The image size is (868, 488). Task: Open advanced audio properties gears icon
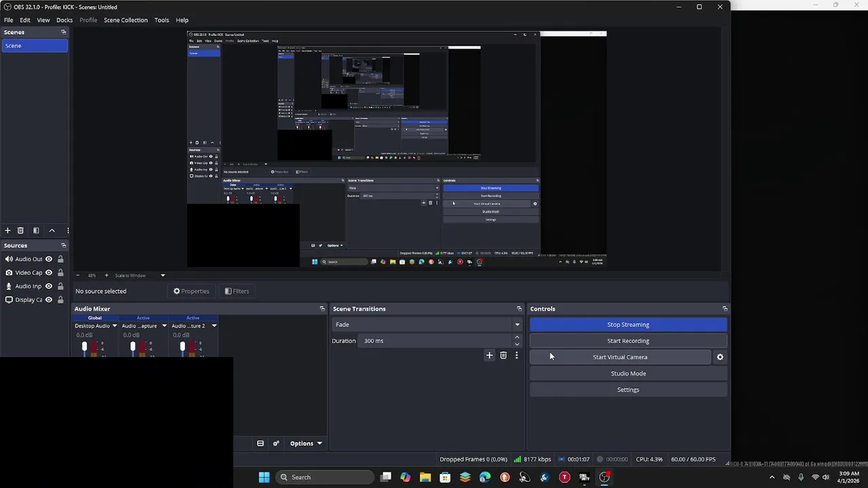click(276, 443)
